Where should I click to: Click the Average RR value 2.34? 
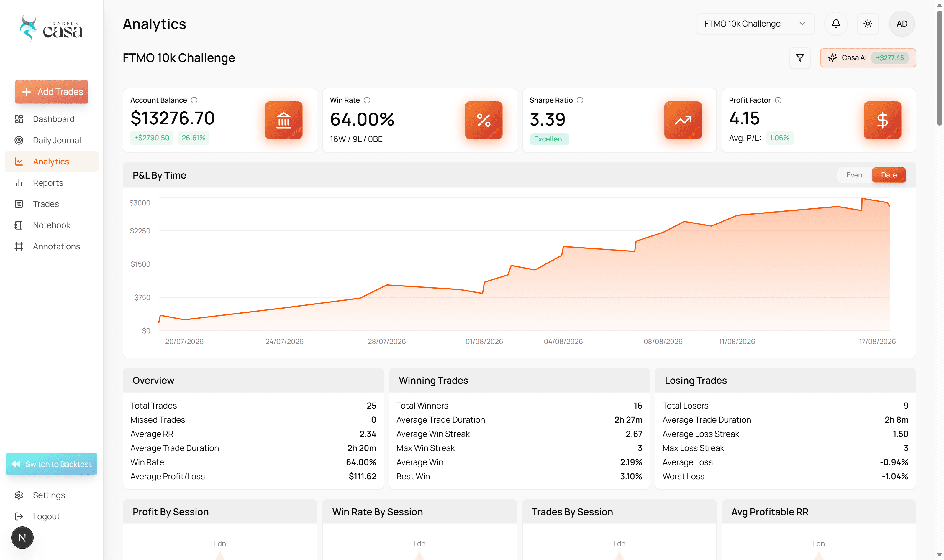pyautogui.click(x=368, y=434)
